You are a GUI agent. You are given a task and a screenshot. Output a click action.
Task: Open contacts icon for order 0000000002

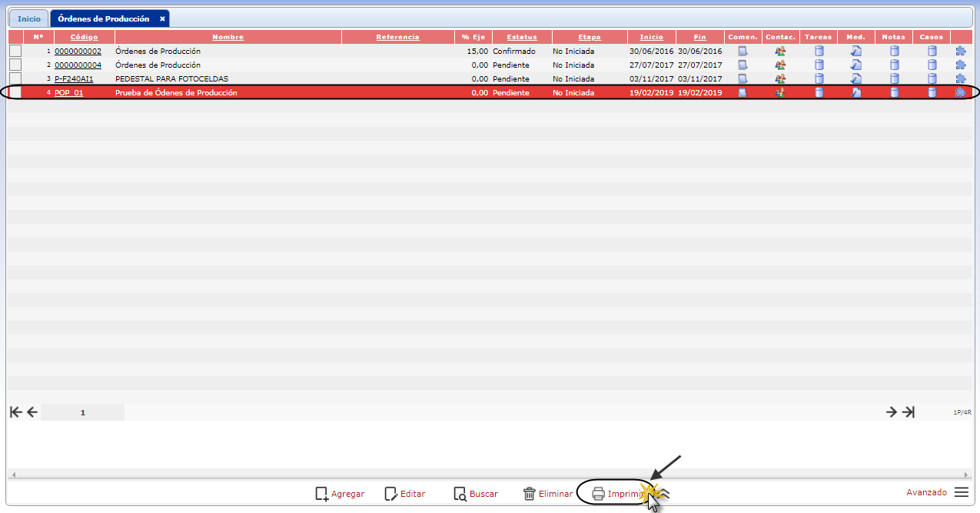point(780,52)
